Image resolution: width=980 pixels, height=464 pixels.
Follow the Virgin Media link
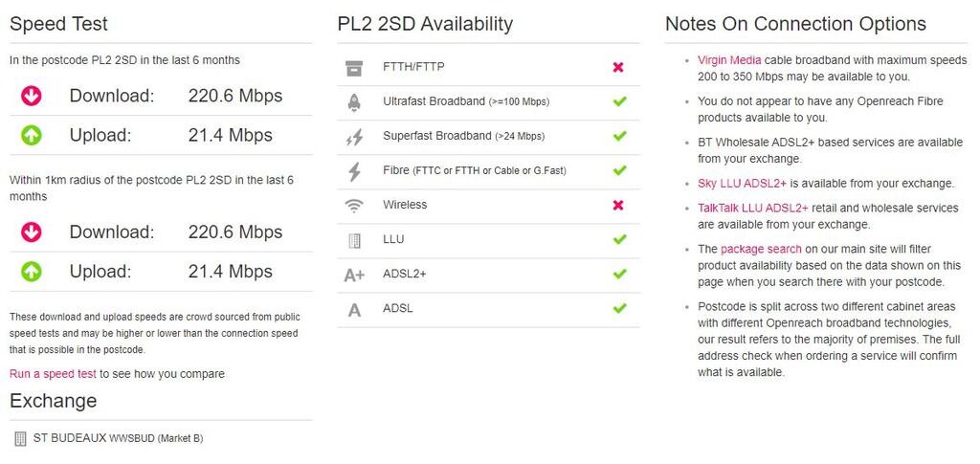[729, 60]
